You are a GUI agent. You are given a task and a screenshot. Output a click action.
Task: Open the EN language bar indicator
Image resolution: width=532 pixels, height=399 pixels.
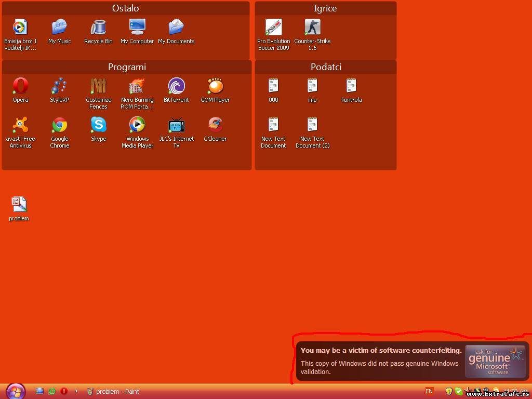(x=429, y=391)
